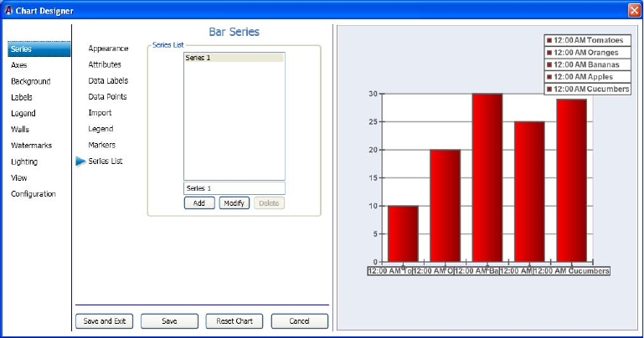Go to the Labels category

click(22, 97)
